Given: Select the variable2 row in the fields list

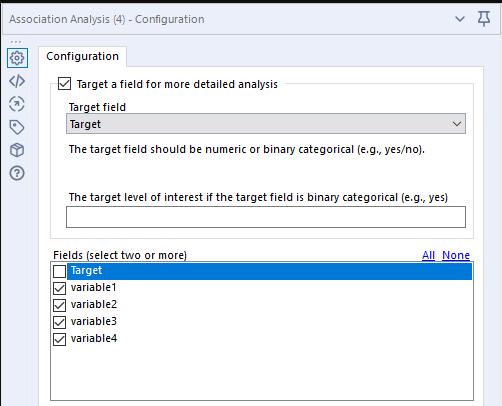Looking at the screenshot, I should [262, 305].
